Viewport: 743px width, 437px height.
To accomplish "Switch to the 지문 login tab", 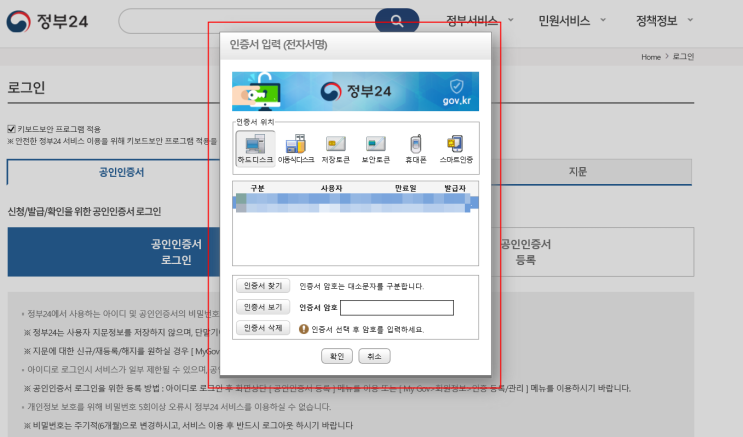I will 578,172.
